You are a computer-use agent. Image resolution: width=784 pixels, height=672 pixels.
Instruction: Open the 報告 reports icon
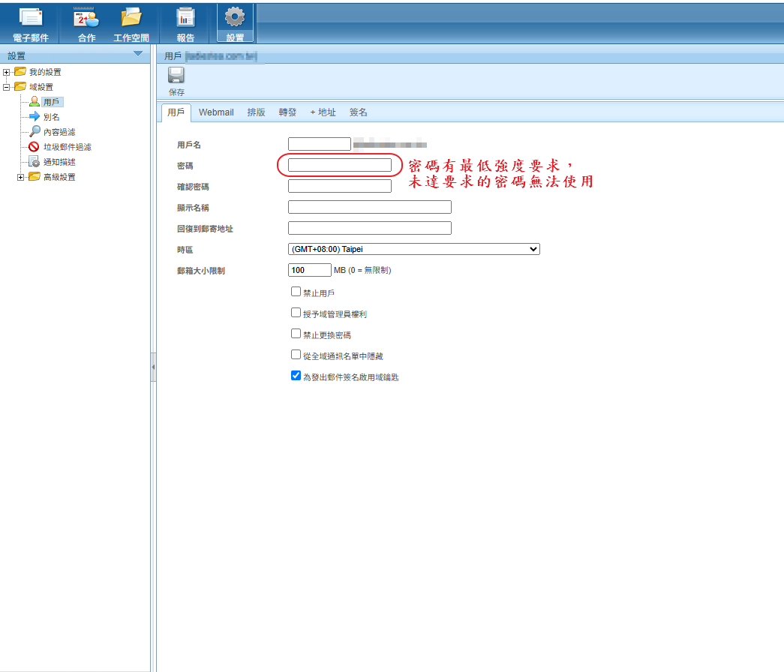185,18
